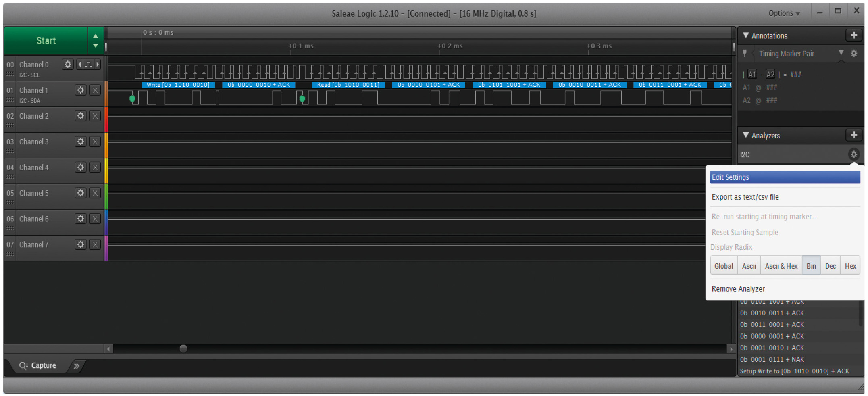This screenshot has height=396, width=868.
Task: Set display radix to Hex
Action: point(850,266)
